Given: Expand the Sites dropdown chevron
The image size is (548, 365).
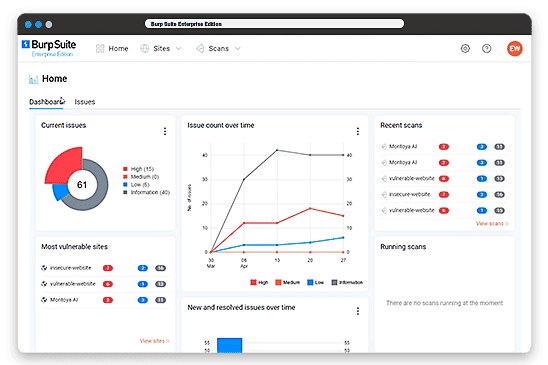Looking at the screenshot, I should (x=179, y=49).
